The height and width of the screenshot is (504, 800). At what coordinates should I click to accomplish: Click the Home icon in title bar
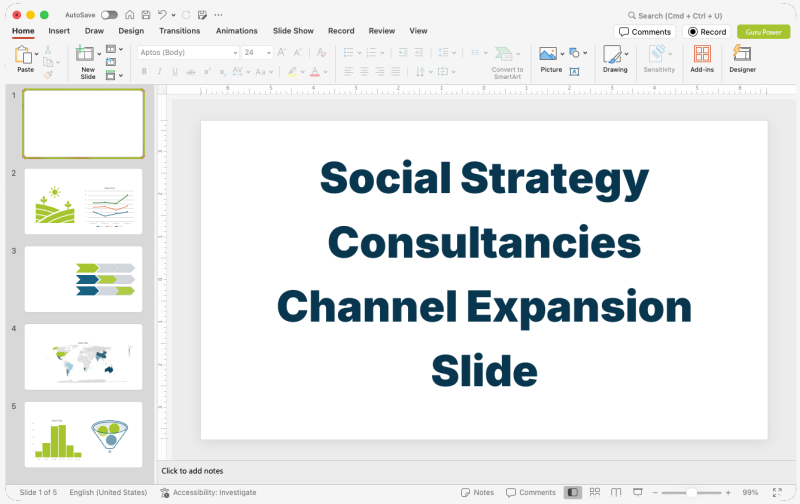tap(130, 15)
